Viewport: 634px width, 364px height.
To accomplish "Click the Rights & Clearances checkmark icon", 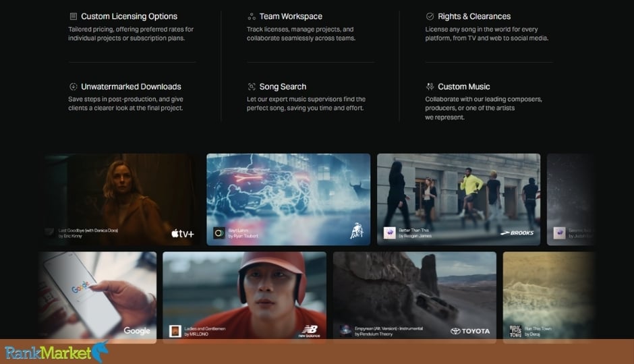I will (x=430, y=17).
